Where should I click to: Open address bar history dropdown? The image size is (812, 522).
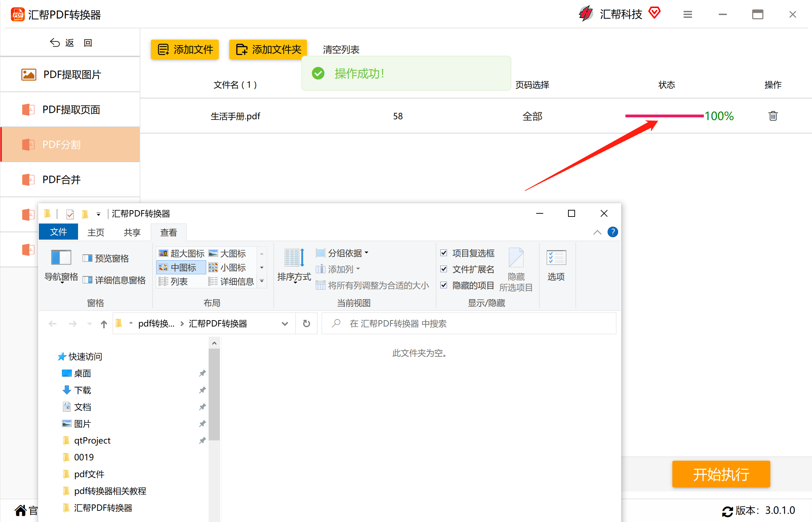pos(285,324)
